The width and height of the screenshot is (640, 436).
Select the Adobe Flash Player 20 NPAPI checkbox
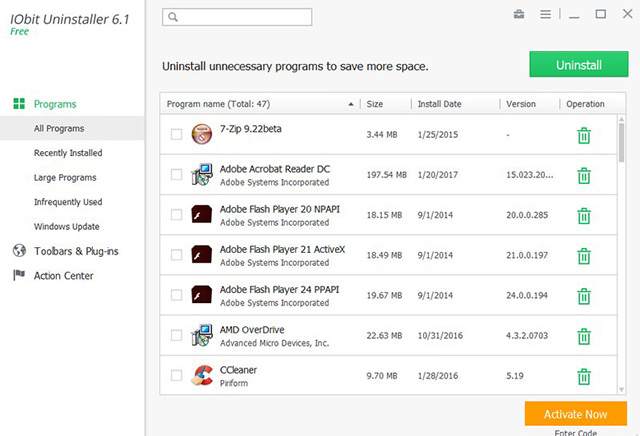[176, 215]
